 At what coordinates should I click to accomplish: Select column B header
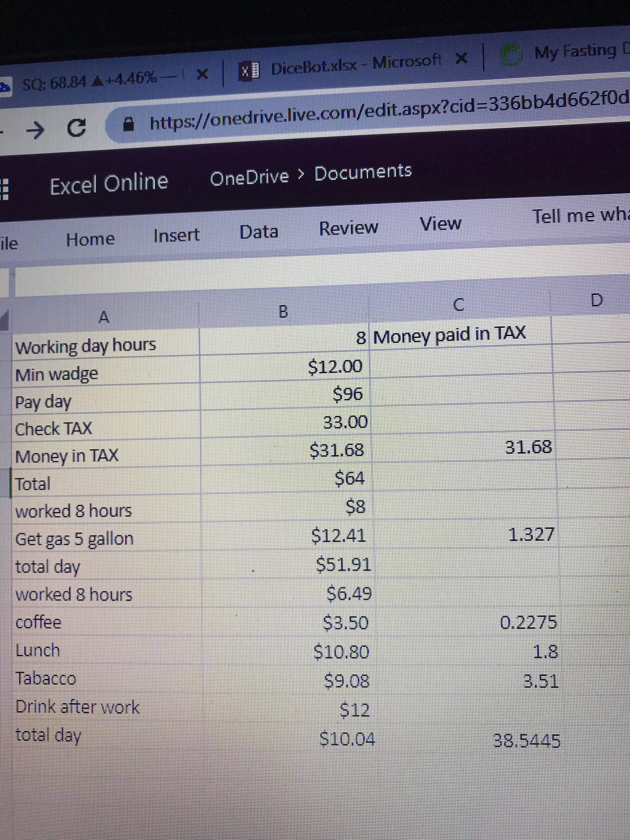tap(283, 312)
